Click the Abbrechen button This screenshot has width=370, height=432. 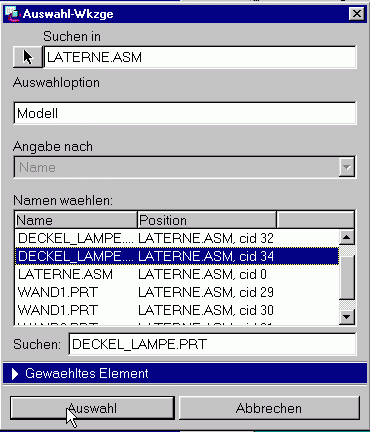point(269,408)
